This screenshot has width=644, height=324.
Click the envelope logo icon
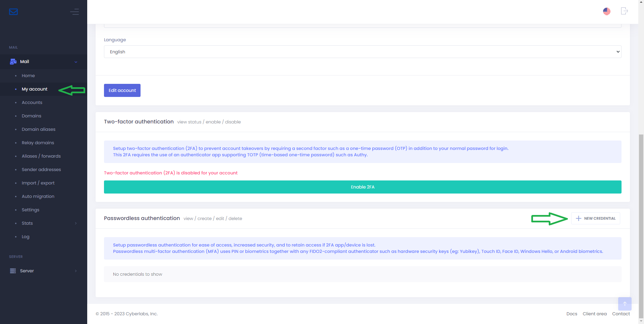click(13, 12)
